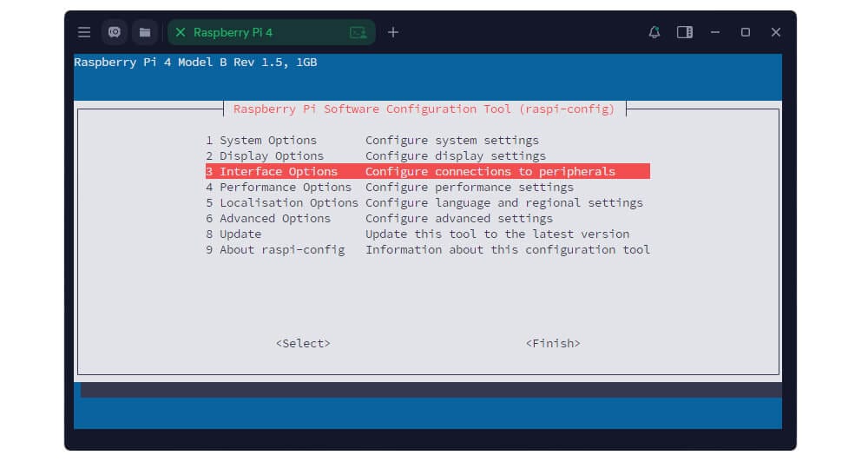The height and width of the screenshot is (462, 868).
Task: Click the terminal icon on Raspberry Pi 4 tab
Action: (358, 33)
